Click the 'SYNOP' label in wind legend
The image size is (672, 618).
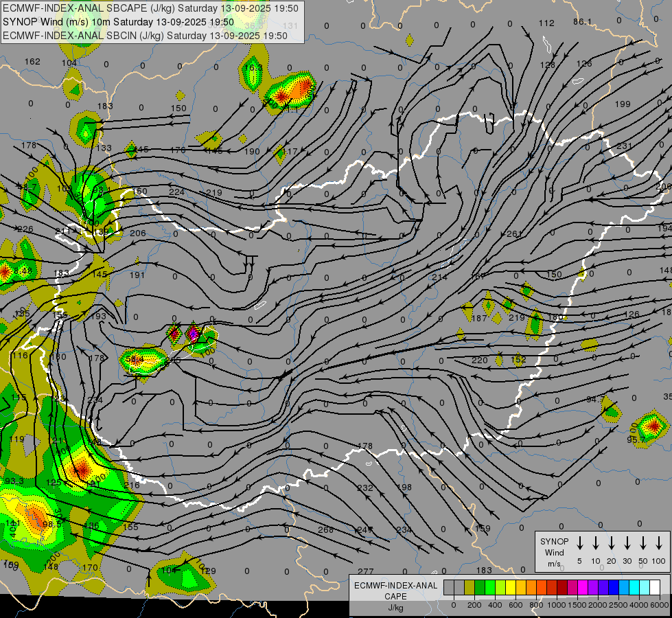click(554, 541)
